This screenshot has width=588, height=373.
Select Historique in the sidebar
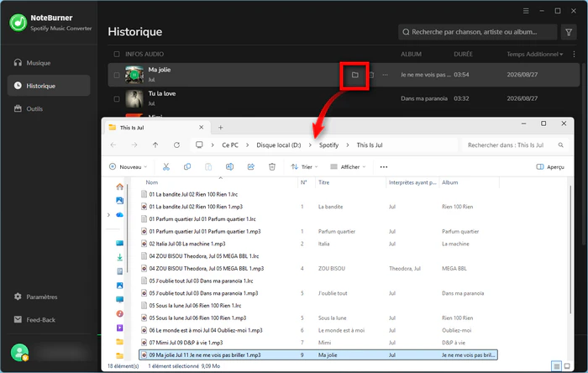tap(49, 86)
